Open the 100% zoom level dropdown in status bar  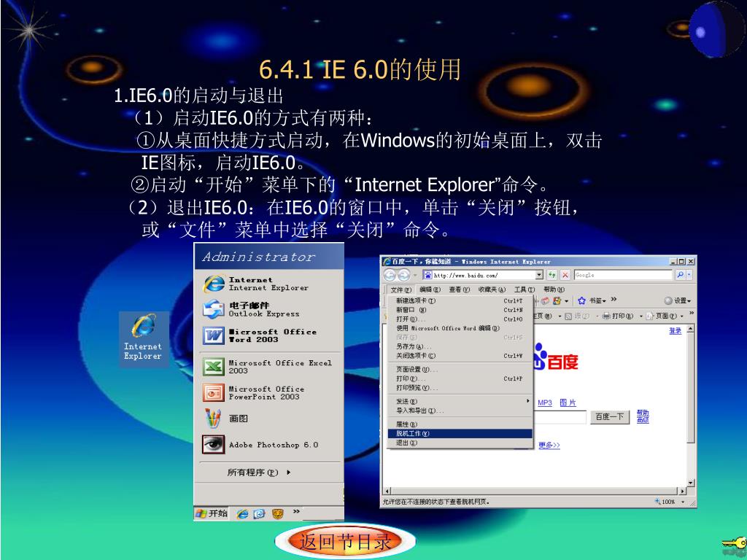(683, 502)
